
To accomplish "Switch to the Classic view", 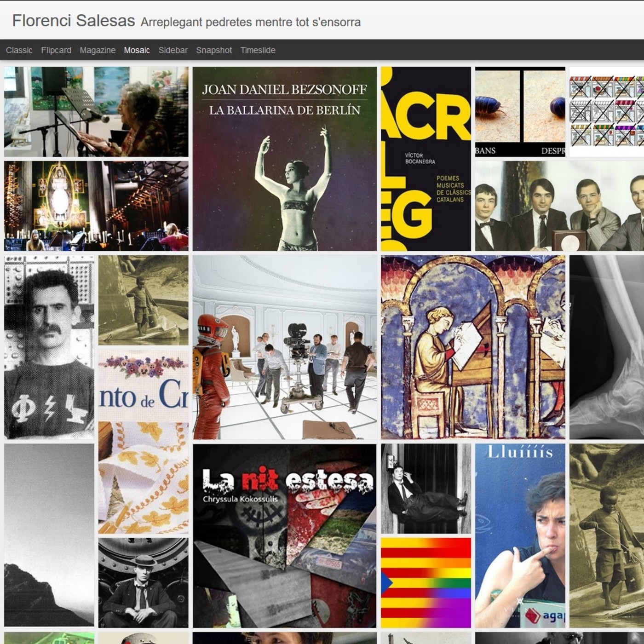I will (x=19, y=50).
